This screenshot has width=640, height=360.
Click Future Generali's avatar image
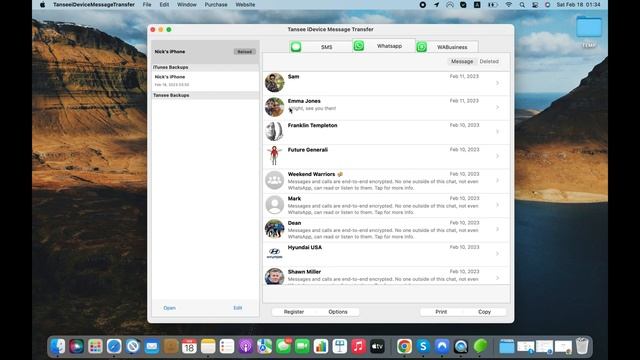coord(274,156)
